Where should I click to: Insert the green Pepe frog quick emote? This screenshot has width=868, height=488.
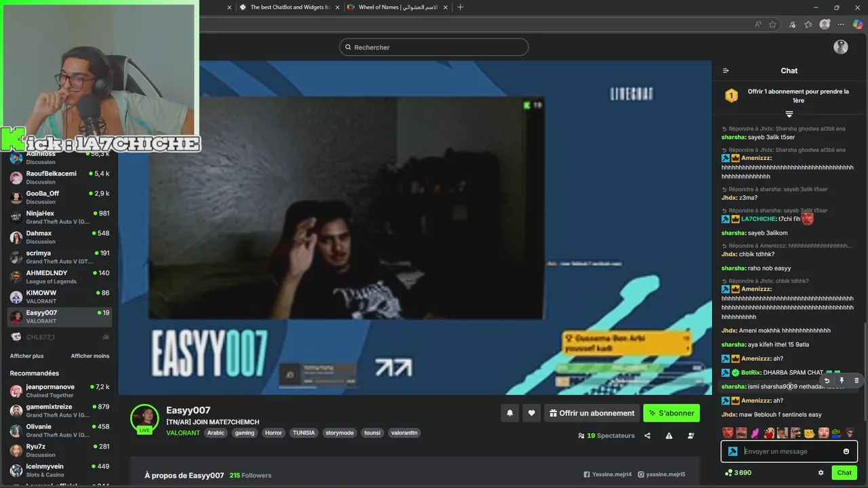(x=836, y=432)
